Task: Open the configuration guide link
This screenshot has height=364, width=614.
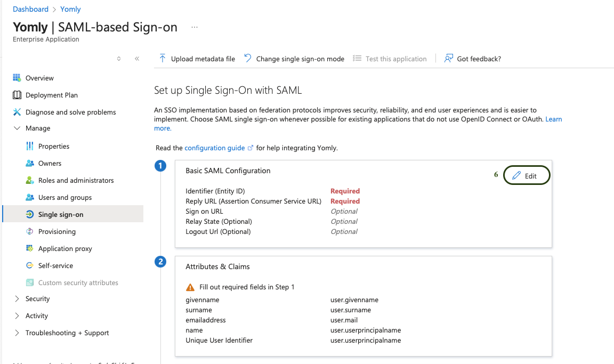Action: 214,148
